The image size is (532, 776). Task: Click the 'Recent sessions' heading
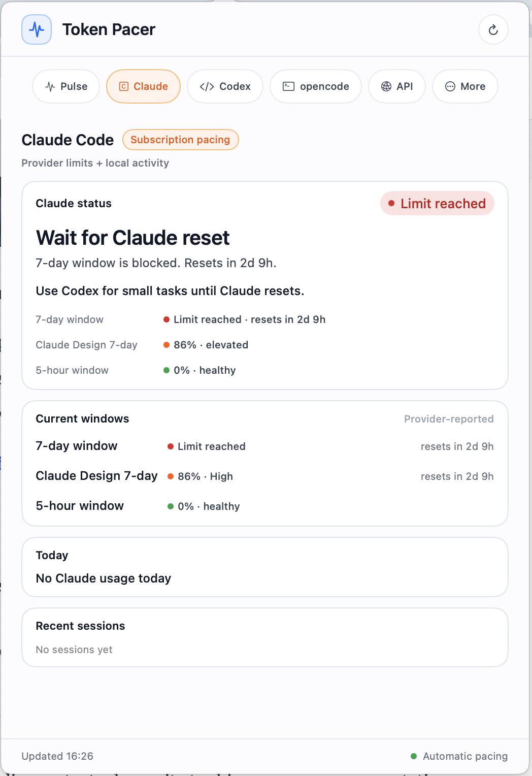pyautogui.click(x=80, y=626)
